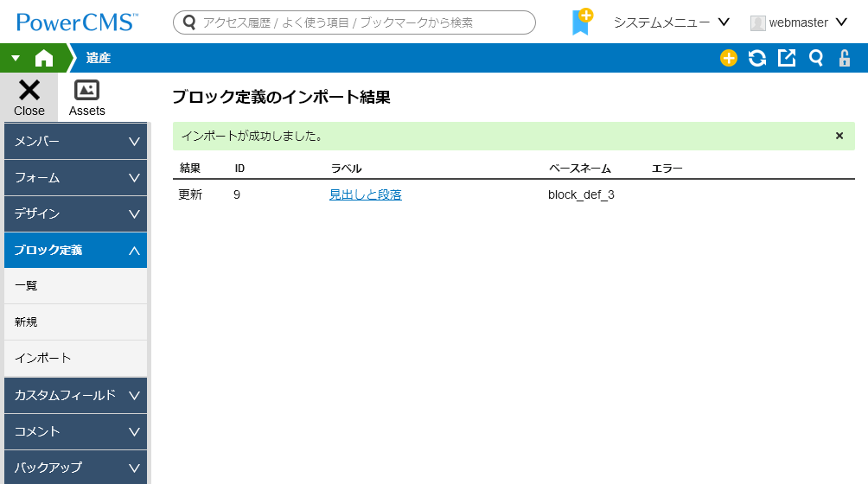
Task: Expand the green navigation triangle menu
Action: (16, 58)
